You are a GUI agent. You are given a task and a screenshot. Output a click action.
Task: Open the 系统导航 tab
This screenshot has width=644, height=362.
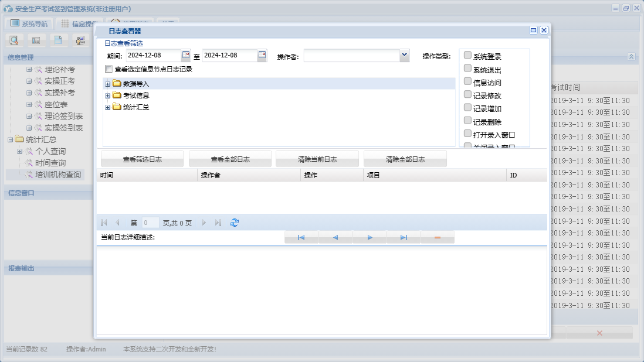[29, 24]
